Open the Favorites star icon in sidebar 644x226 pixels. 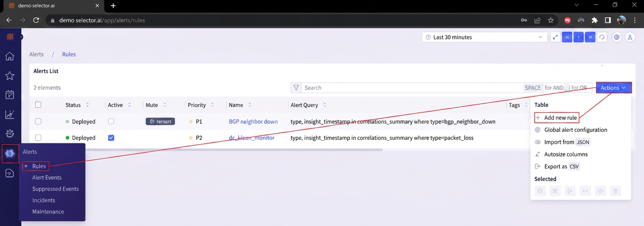click(9, 76)
